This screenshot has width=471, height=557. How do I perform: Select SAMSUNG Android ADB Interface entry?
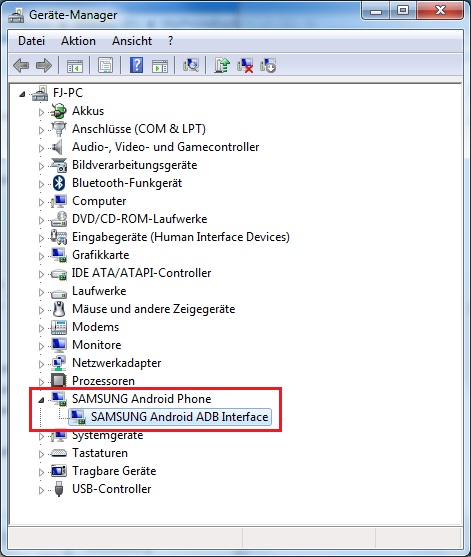pos(179,417)
